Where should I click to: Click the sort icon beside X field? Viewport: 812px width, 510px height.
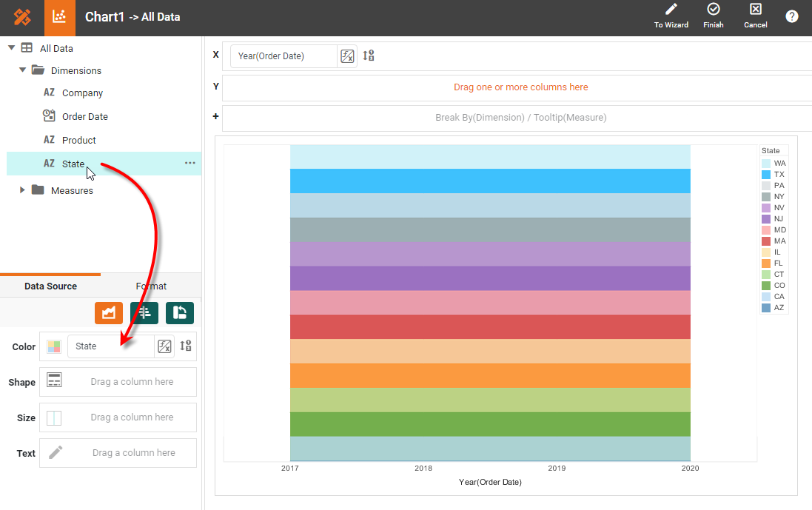click(369, 56)
